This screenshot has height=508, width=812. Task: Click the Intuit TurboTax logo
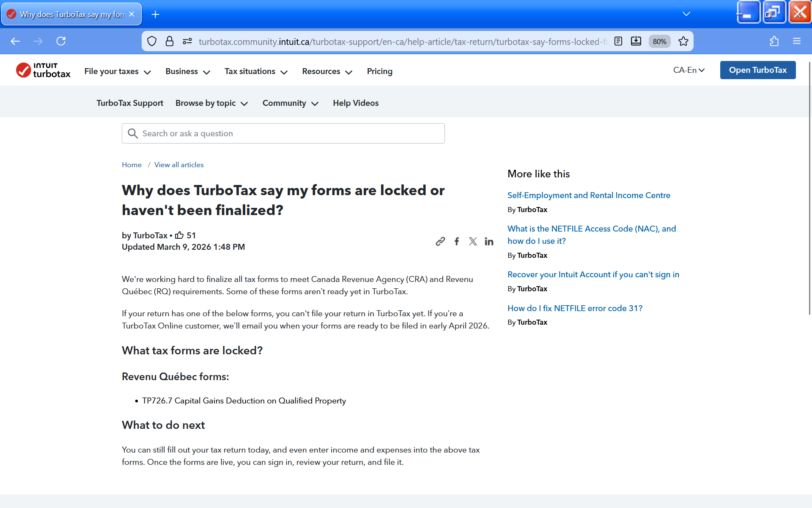(43, 70)
